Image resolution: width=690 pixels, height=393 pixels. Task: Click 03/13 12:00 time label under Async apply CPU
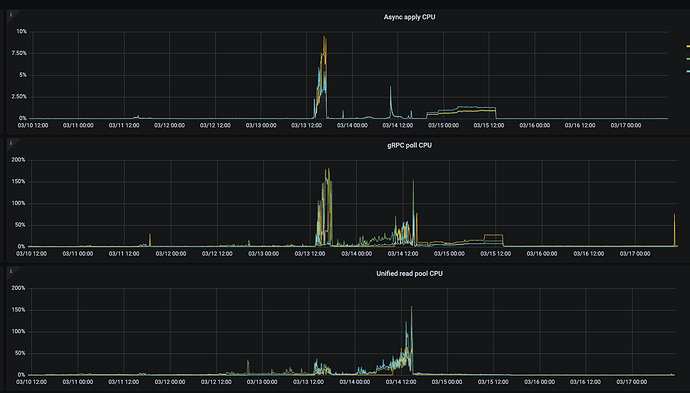point(307,125)
